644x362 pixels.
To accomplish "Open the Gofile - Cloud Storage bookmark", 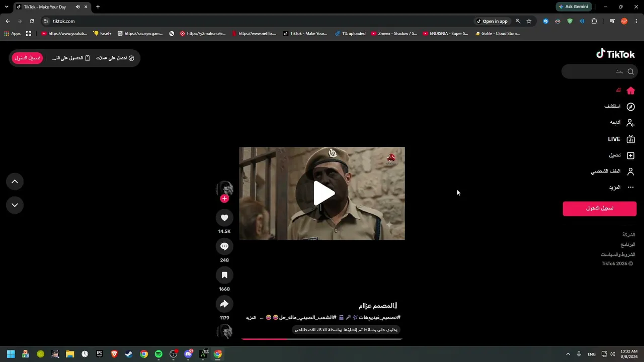I will (x=497, y=34).
